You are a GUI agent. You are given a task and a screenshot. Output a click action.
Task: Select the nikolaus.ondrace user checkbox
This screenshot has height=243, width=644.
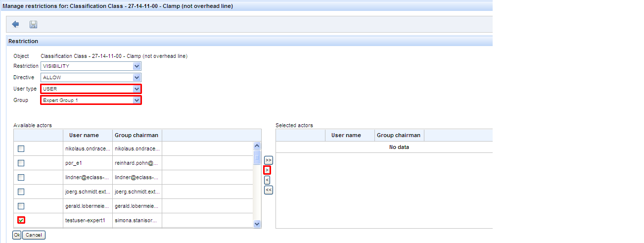coord(21,148)
